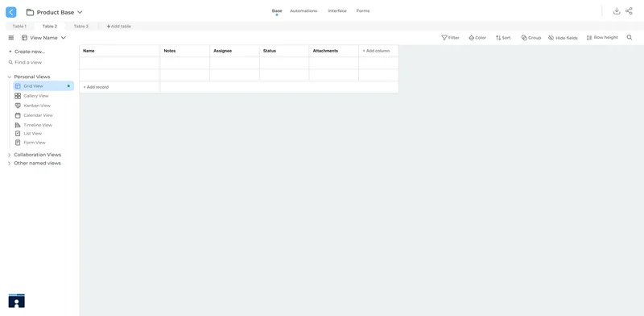Expand the Collaboration Views section
Screen dimensions: 644x316
pos(35,155)
